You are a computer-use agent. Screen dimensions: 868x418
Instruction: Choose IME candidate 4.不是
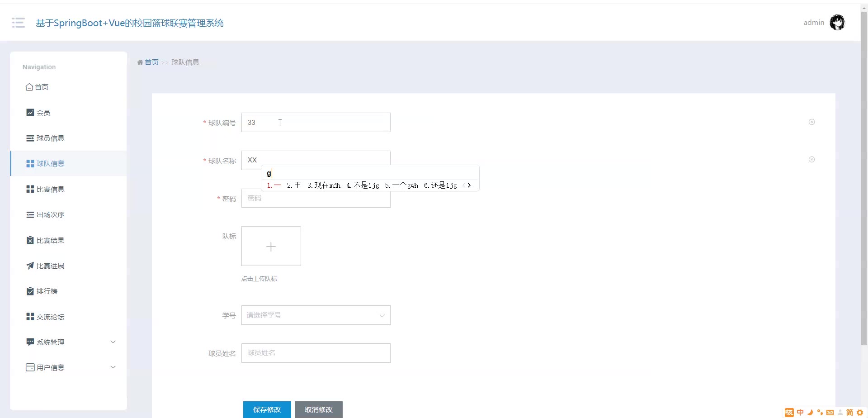pyautogui.click(x=363, y=185)
